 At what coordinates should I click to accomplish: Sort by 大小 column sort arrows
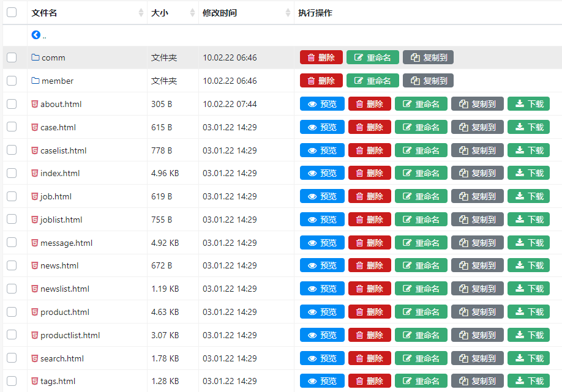tap(193, 13)
